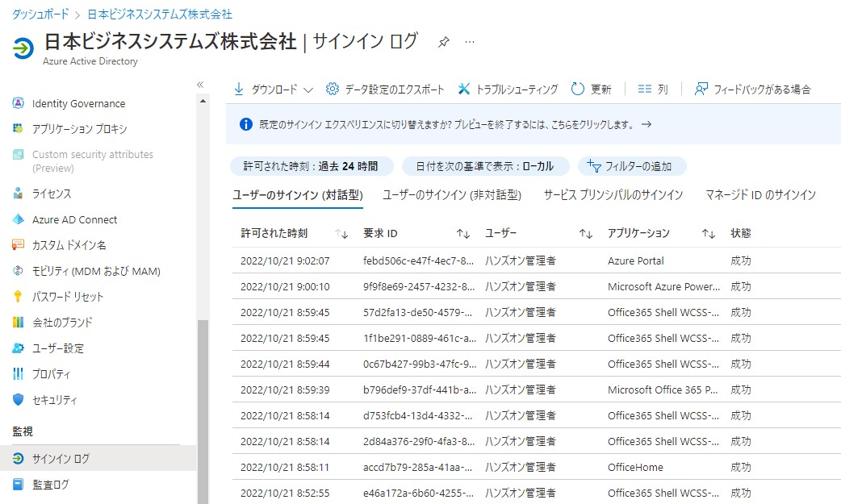Click the プロパティ icon
The height and width of the screenshot is (504, 841).
point(19,373)
